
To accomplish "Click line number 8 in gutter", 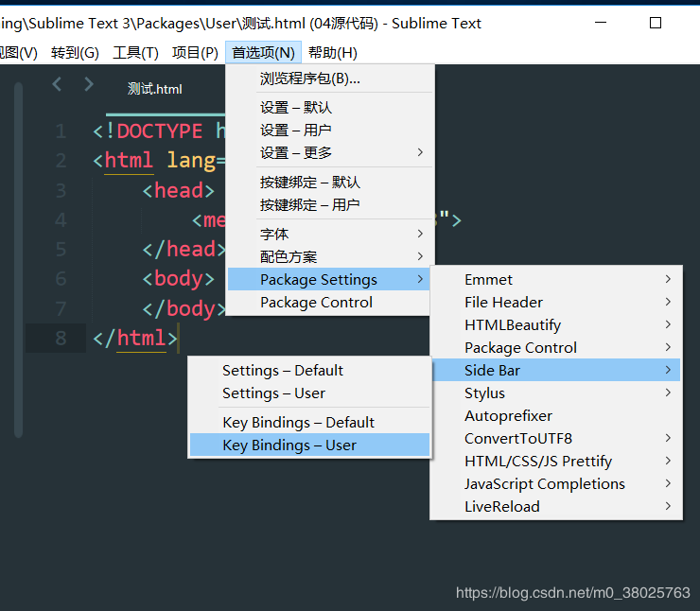I will 61,339.
